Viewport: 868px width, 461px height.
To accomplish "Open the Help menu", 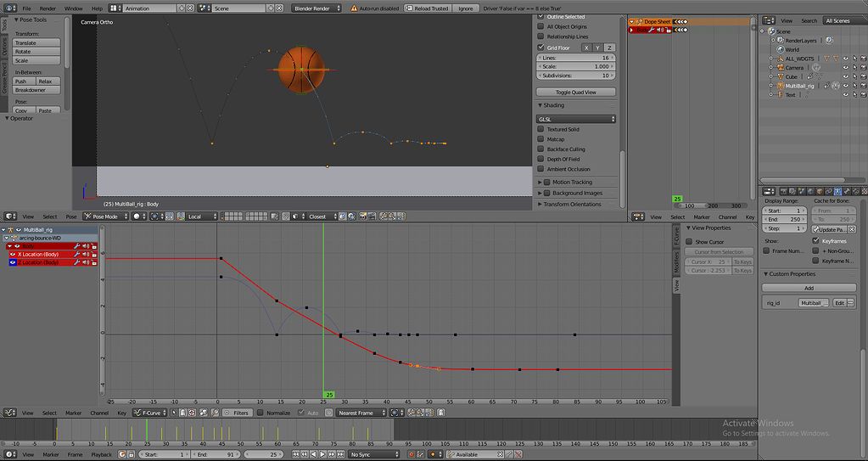I will (x=97, y=8).
